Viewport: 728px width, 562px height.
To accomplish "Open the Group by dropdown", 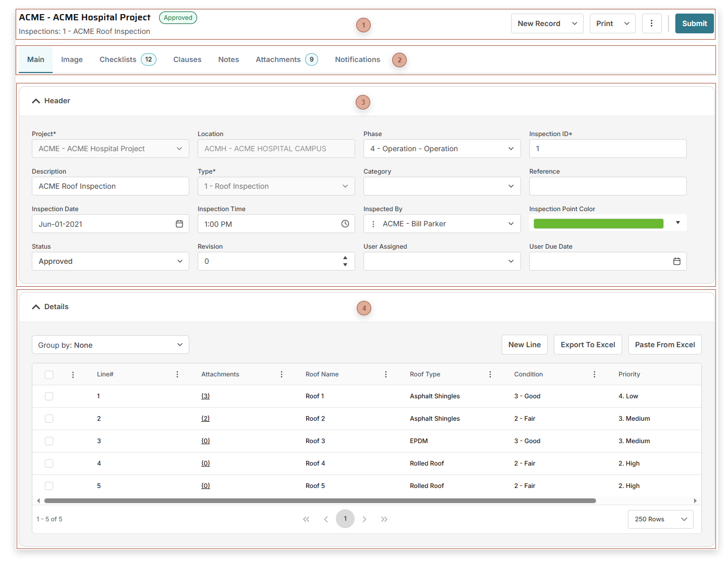I will click(x=110, y=345).
